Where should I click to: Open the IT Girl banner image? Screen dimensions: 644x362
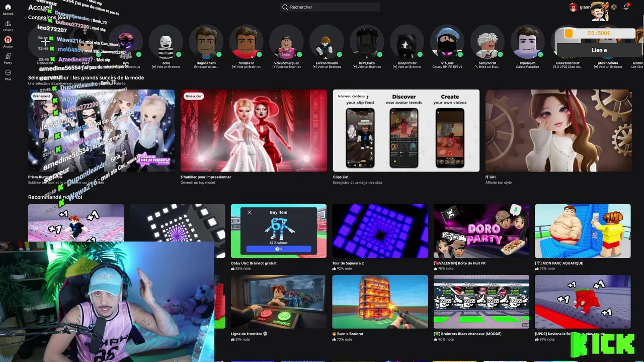(558, 131)
